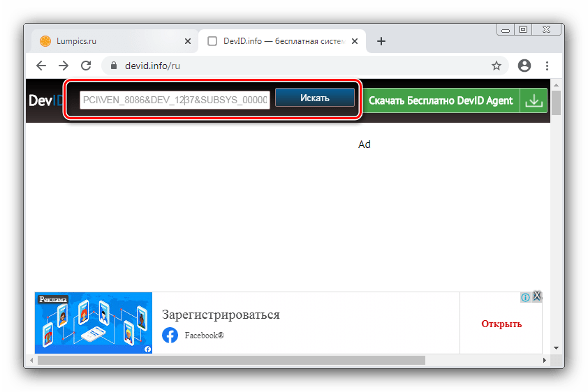Image resolution: width=588 pixels, height=392 pixels.
Task: Bookmark this page with the star icon
Action: click(x=497, y=66)
